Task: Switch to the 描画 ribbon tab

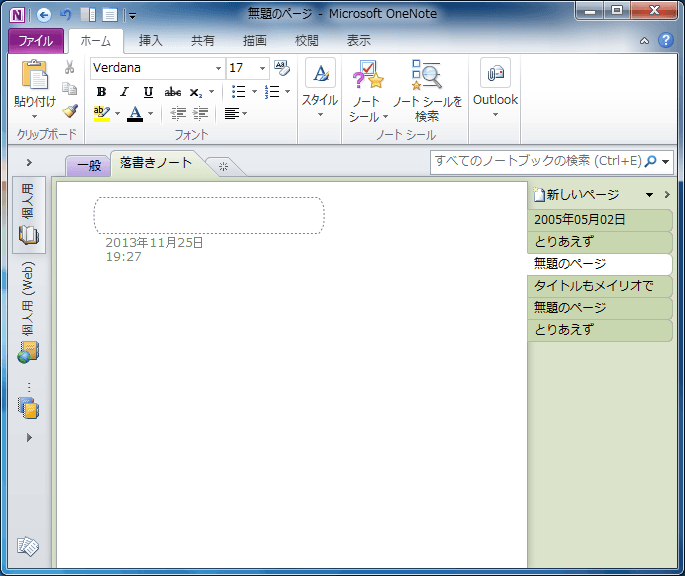Action: tap(255, 41)
